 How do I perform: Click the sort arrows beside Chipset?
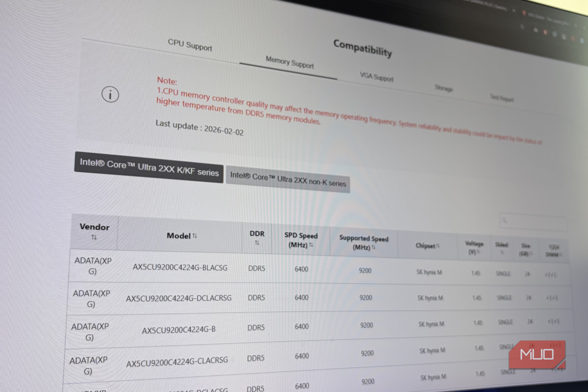pos(438,246)
